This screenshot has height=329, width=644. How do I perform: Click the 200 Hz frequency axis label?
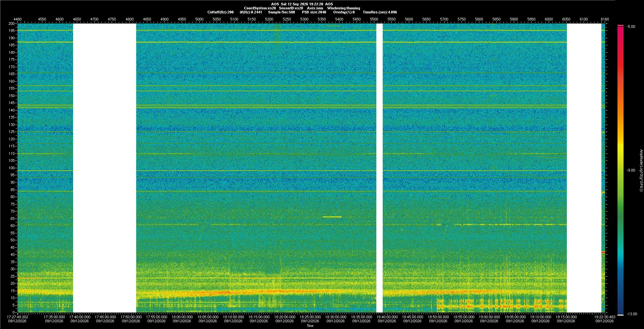point(12,23)
